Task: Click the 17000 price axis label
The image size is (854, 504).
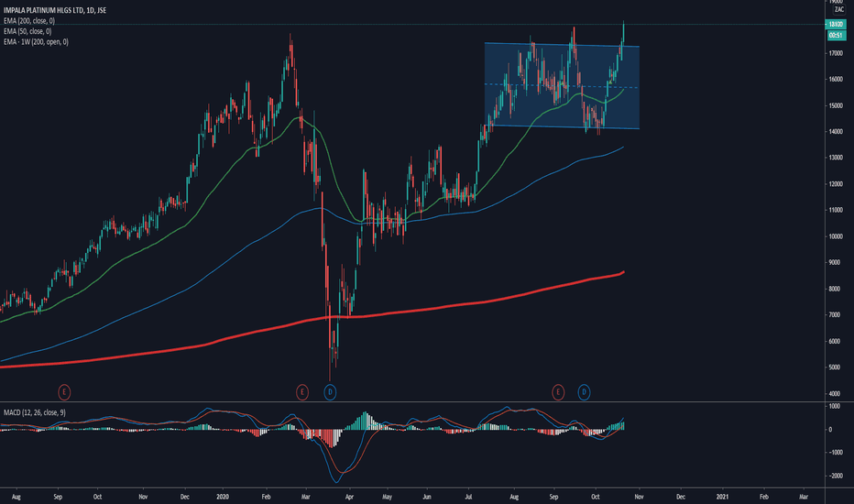Action: [836, 53]
